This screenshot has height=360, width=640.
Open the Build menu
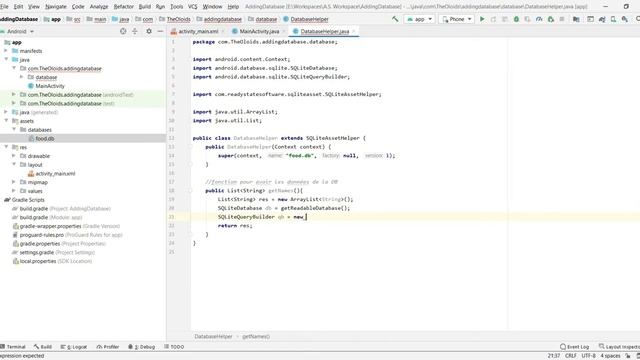[144, 7]
